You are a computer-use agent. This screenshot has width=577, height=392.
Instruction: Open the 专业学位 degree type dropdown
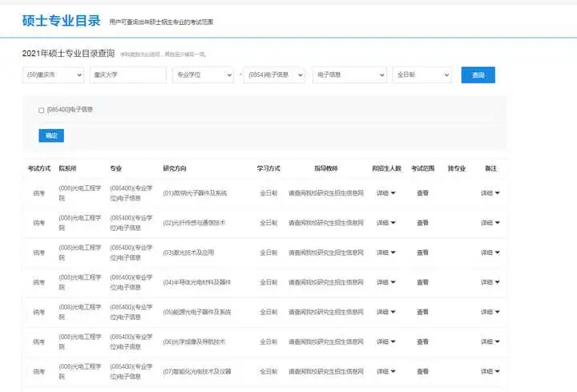click(x=203, y=75)
